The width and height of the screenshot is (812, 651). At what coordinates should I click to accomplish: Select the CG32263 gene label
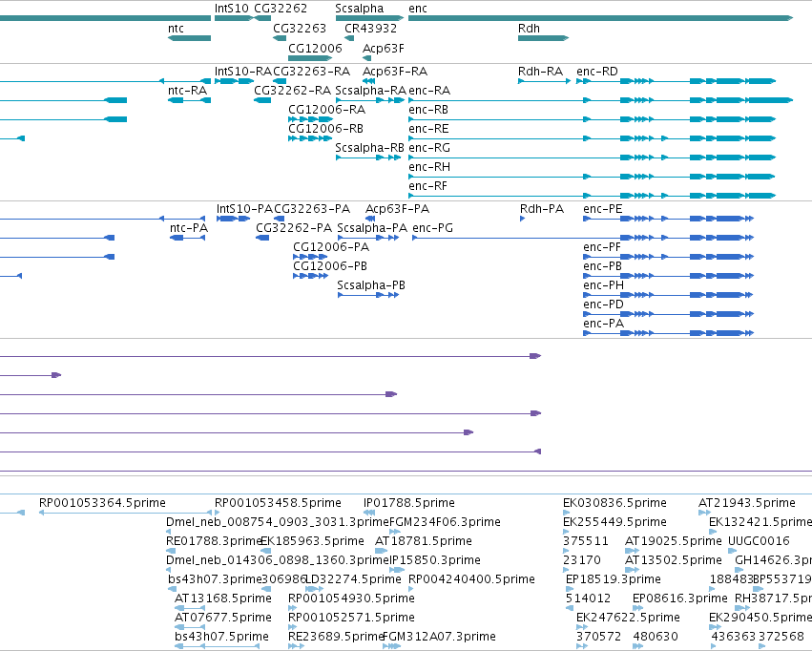300,29
